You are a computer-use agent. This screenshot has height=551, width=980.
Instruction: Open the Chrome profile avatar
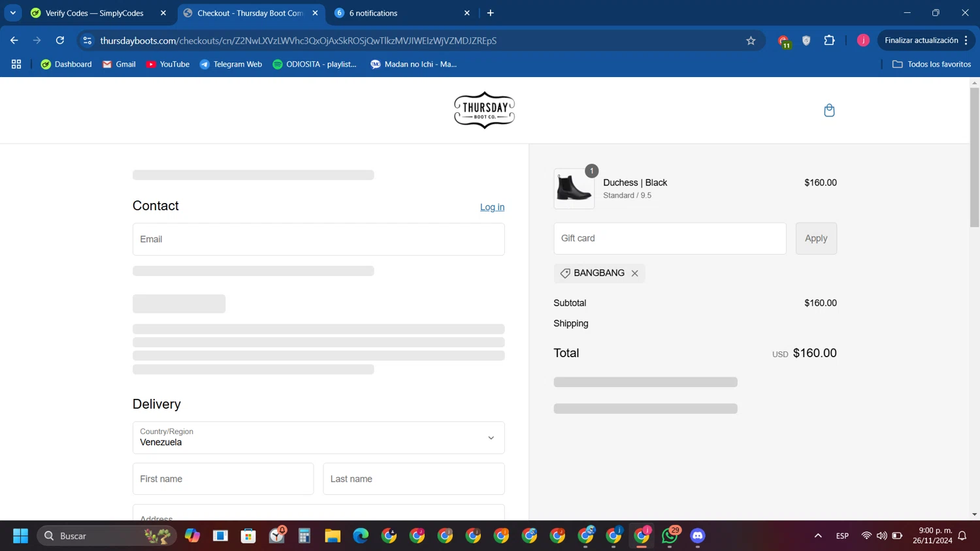863,40
